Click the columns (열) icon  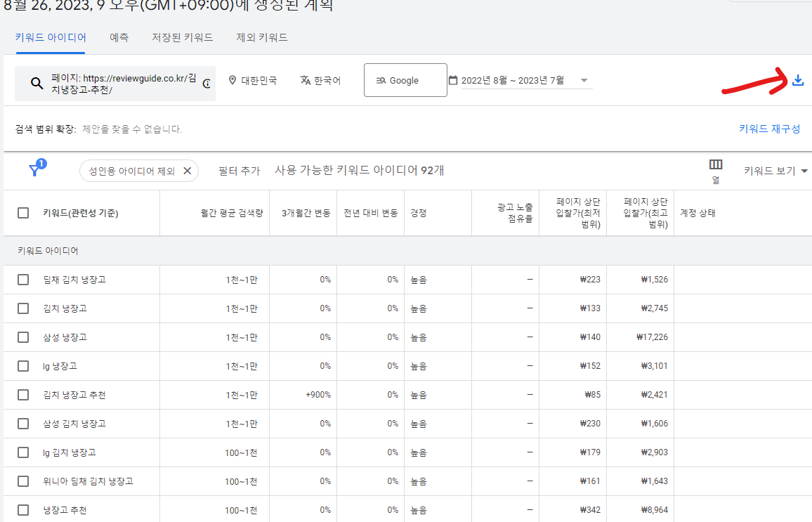pos(716,165)
